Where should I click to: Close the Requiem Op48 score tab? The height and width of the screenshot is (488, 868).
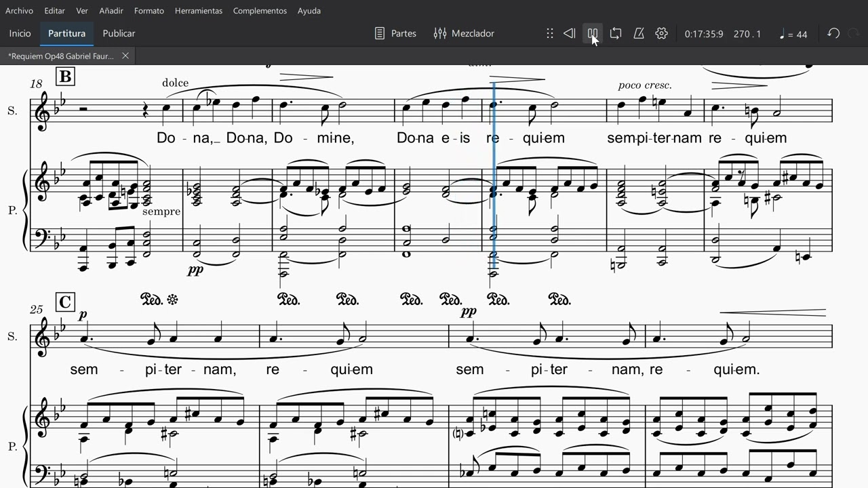pos(125,56)
